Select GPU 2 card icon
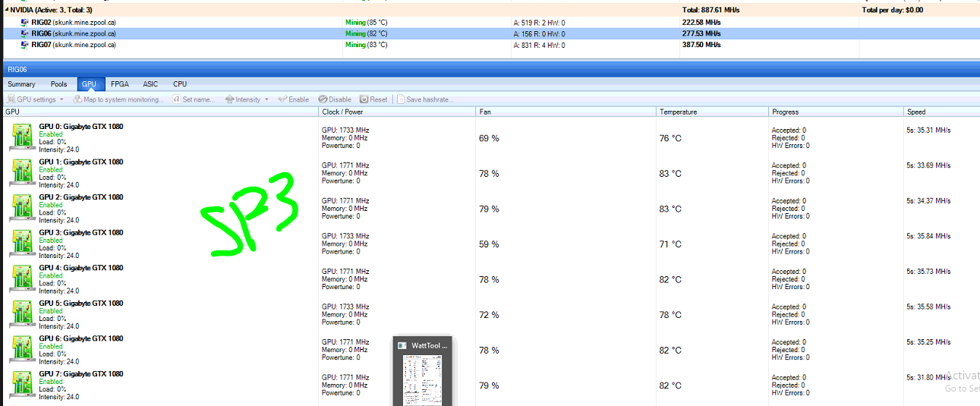980x406 pixels. tap(22, 209)
